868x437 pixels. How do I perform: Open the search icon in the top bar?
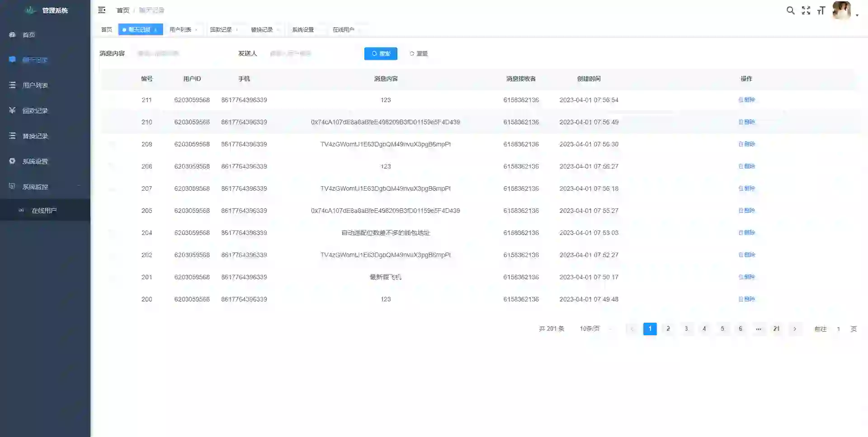(x=790, y=10)
